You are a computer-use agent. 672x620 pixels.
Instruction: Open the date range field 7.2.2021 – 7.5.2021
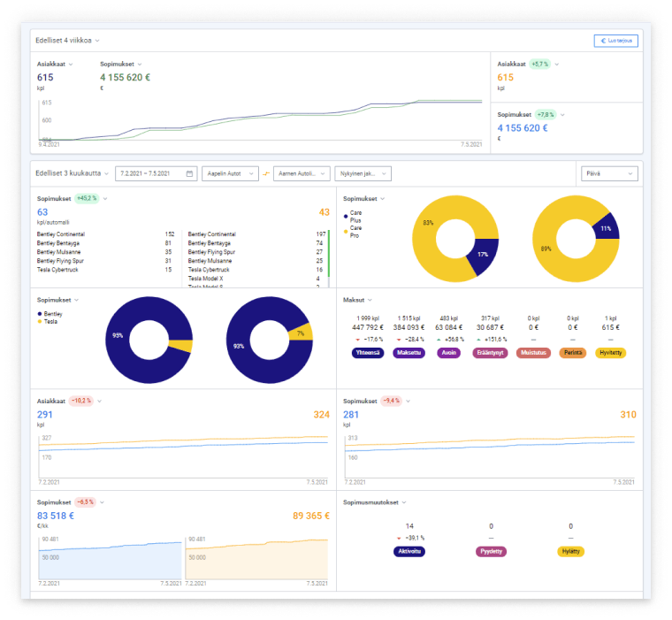click(156, 173)
